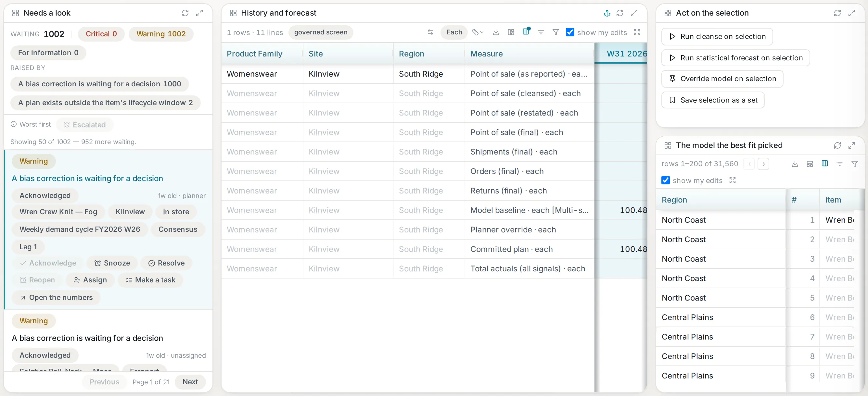The height and width of the screenshot is (396, 868).
Task: Expand the Act on the selection panel
Action: [852, 13]
